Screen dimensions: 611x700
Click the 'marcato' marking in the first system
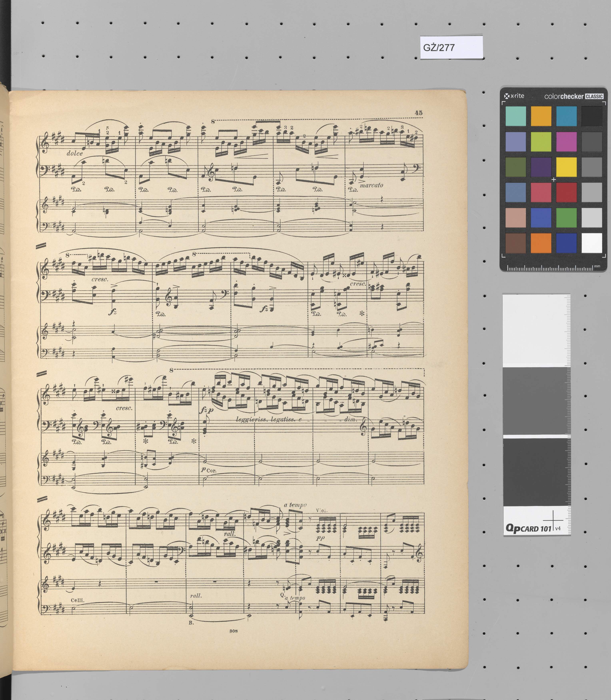371,185
